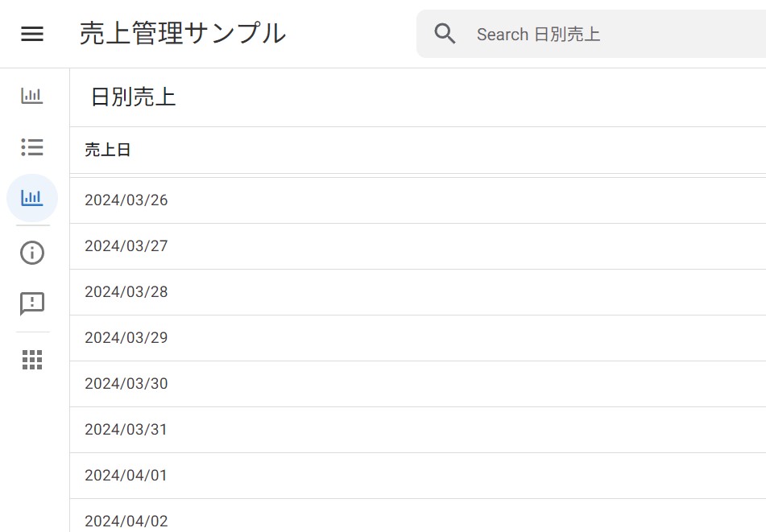Open the 2024/03/28 entry
The width and height of the screenshot is (766, 532).
click(x=126, y=292)
